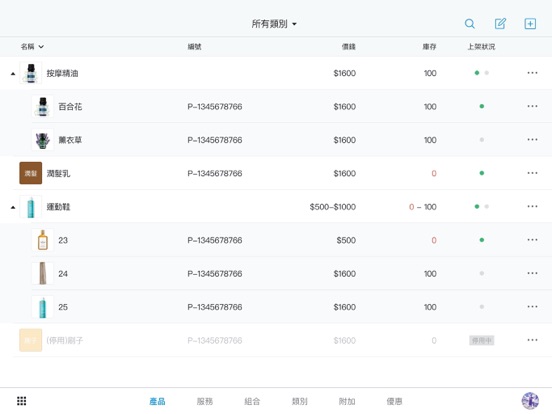The width and height of the screenshot is (552, 414).
Task: Open the search magnifier icon
Action: (x=470, y=24)
